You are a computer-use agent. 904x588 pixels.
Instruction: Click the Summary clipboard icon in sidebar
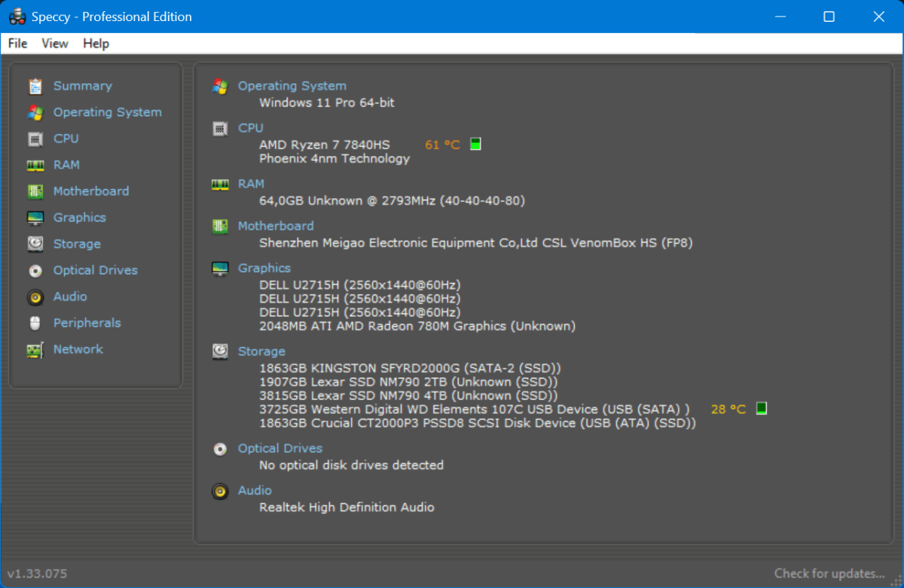click(x=35, y=87)
